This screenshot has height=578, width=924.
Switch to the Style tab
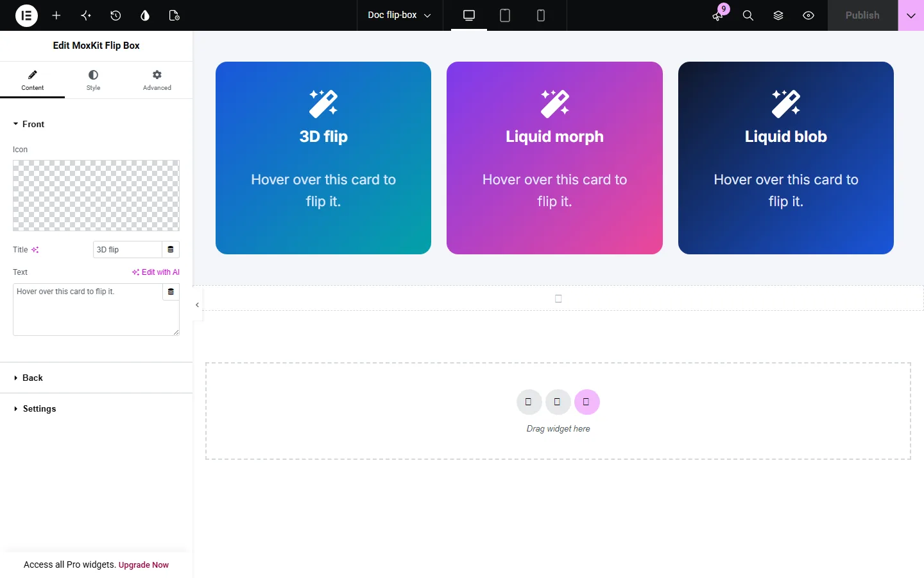(x=94, y=80)
